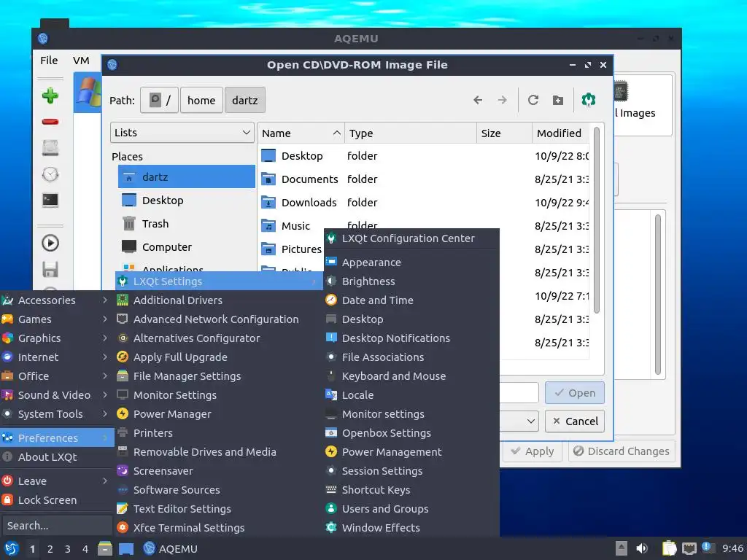Click Discard Changes in AQEMU window
This screenshot has height=560, width=747.
(622, 451)
